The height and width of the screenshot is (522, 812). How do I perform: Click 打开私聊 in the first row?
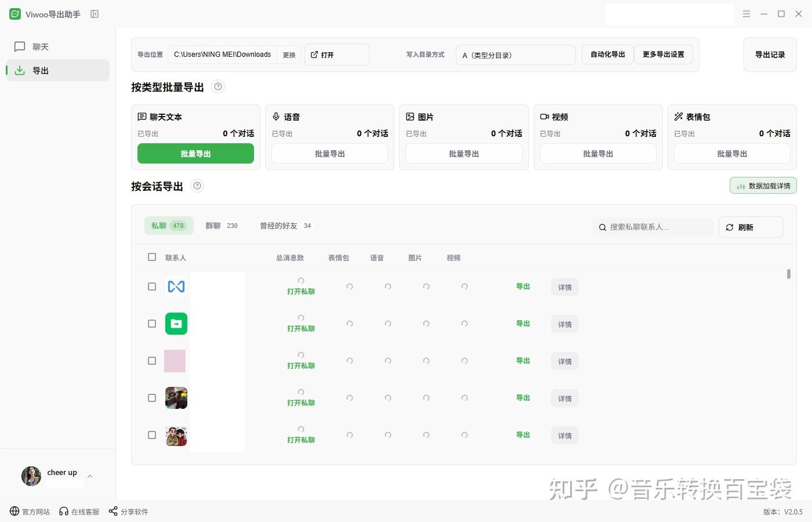tap(301, 292)
